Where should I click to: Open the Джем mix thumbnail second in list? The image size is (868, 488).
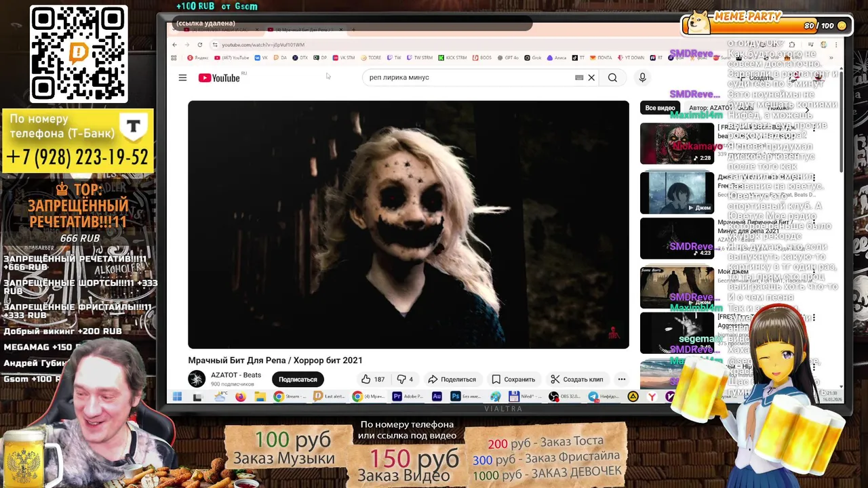pos(677,192)
